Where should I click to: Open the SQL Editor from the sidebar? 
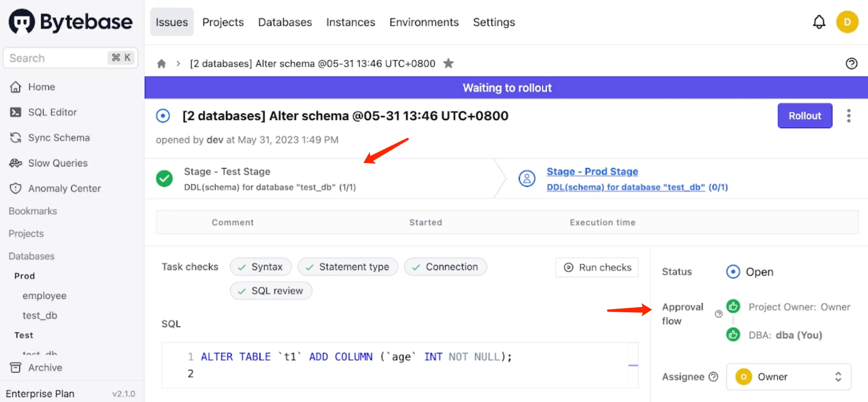53,112
